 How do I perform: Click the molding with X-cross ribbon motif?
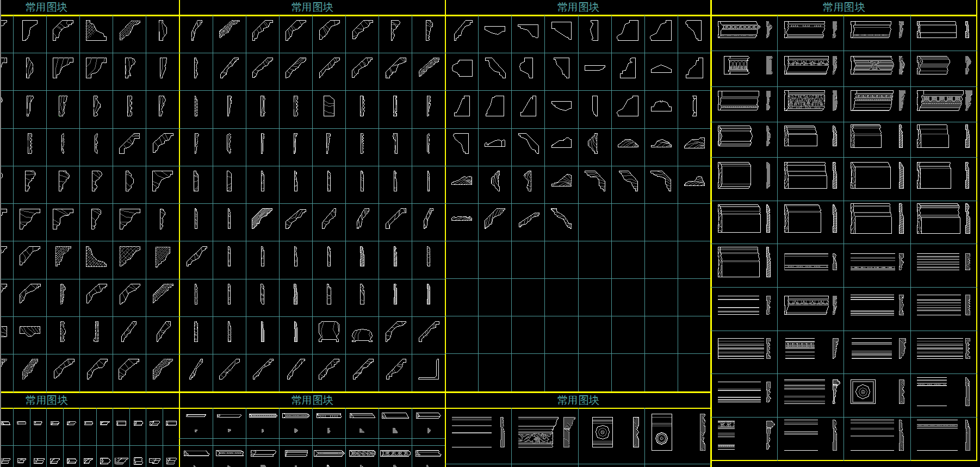click(871, 66)
